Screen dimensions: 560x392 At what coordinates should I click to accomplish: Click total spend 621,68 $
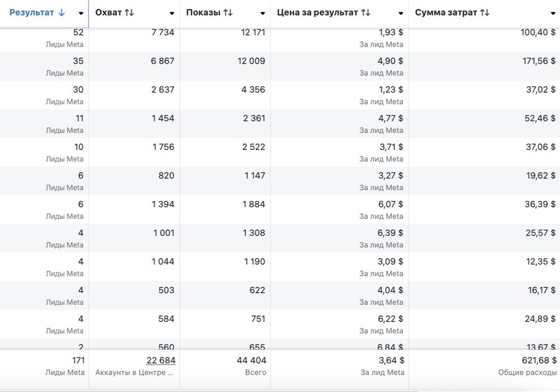click(x=539, y=361)
